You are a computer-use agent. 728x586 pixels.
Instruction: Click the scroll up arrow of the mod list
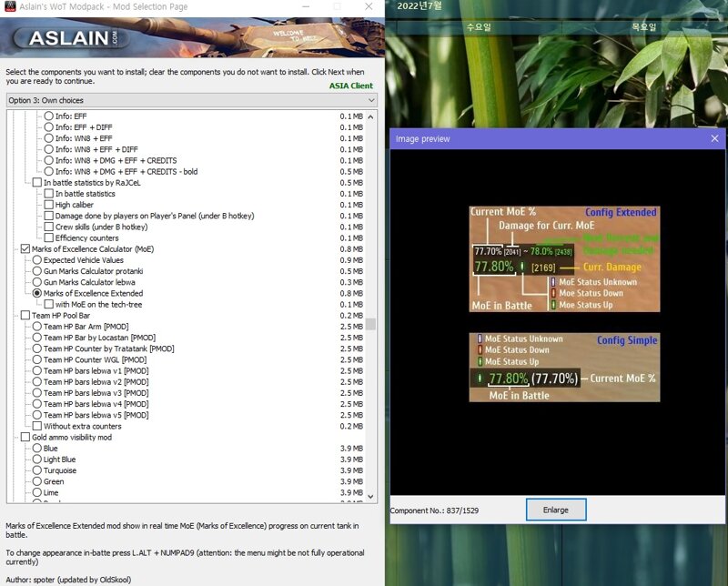370,116
